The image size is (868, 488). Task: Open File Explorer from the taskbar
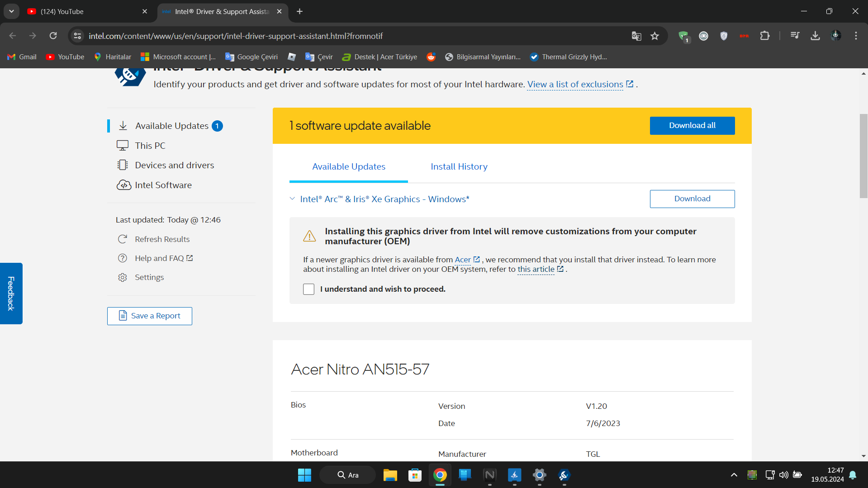pyautogui.click(x=390, y=475)
